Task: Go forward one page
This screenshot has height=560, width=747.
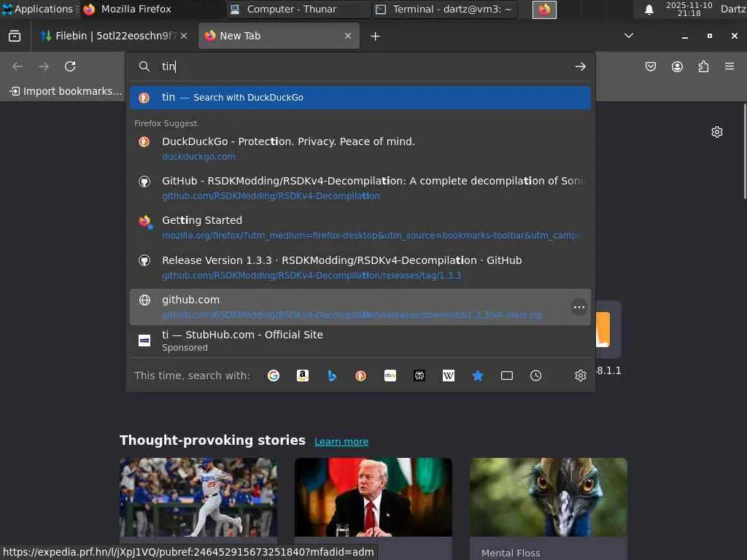Action: click(43, 66)
